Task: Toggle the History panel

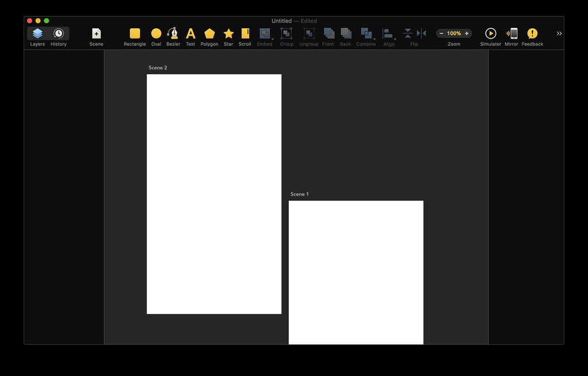Action: pyautogui.click(x=59, y=34)
